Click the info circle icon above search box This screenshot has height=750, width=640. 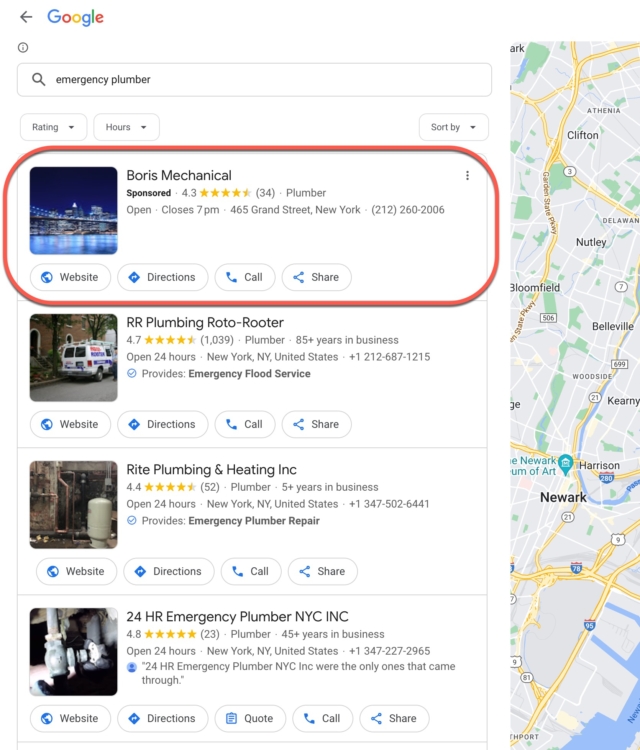23,47
